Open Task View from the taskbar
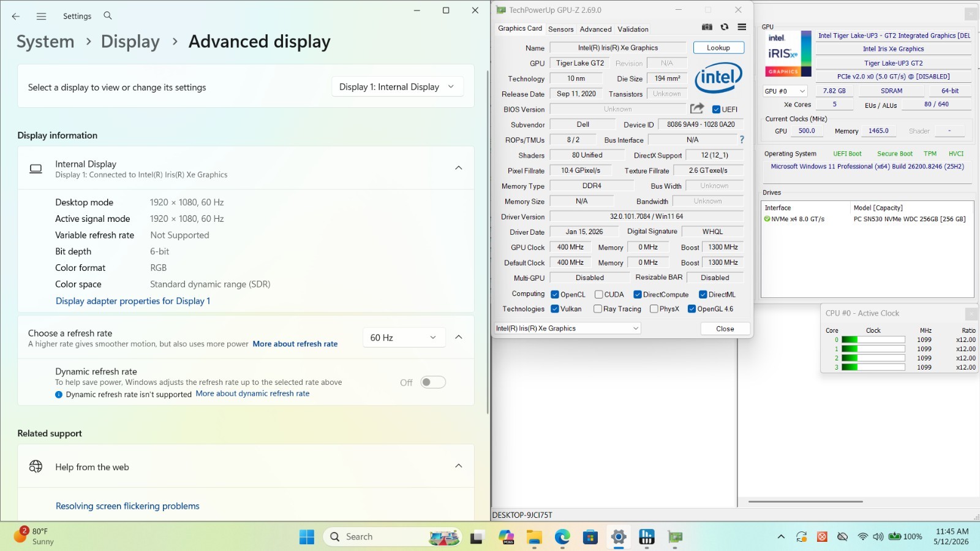Viewport: 980px width, 551px height. [477, 537]
